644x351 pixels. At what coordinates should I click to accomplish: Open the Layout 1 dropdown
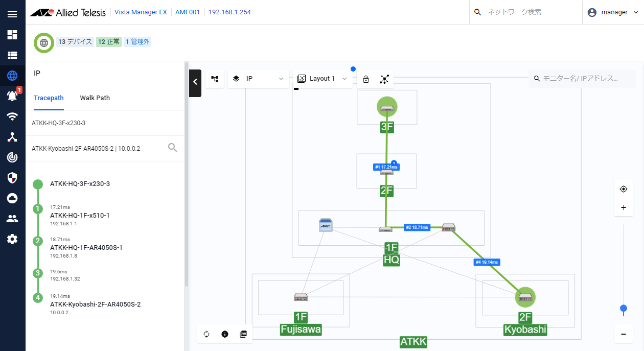[323, 79]
